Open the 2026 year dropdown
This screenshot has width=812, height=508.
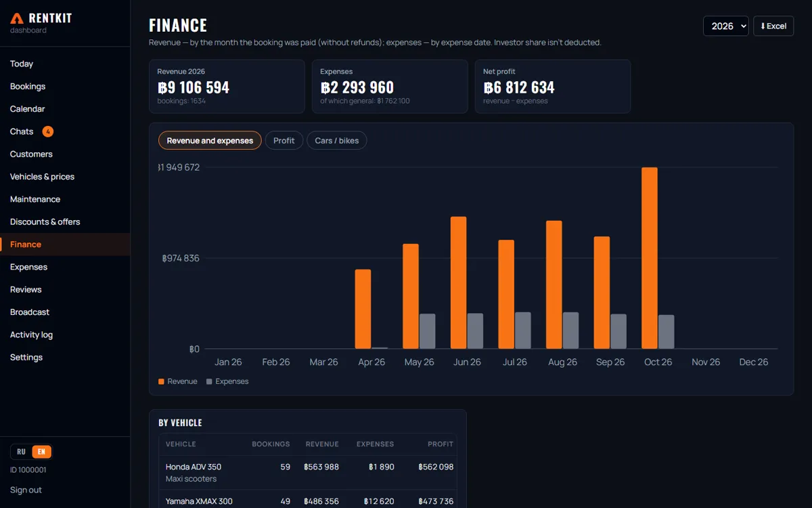(x=726, y=26)
